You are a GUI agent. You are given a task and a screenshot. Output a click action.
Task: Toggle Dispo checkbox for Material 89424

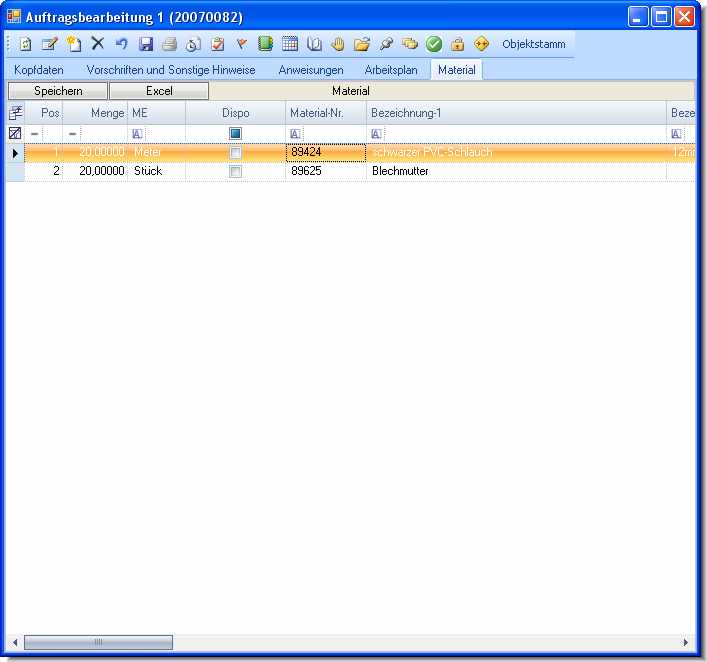pos(235,152)
